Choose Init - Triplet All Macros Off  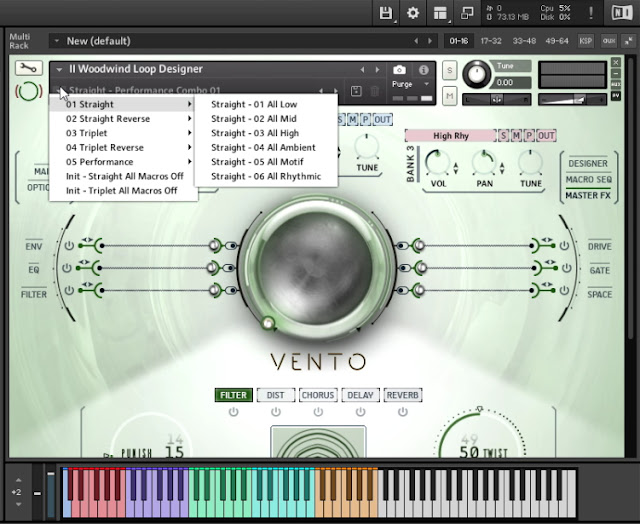(122, 191)
